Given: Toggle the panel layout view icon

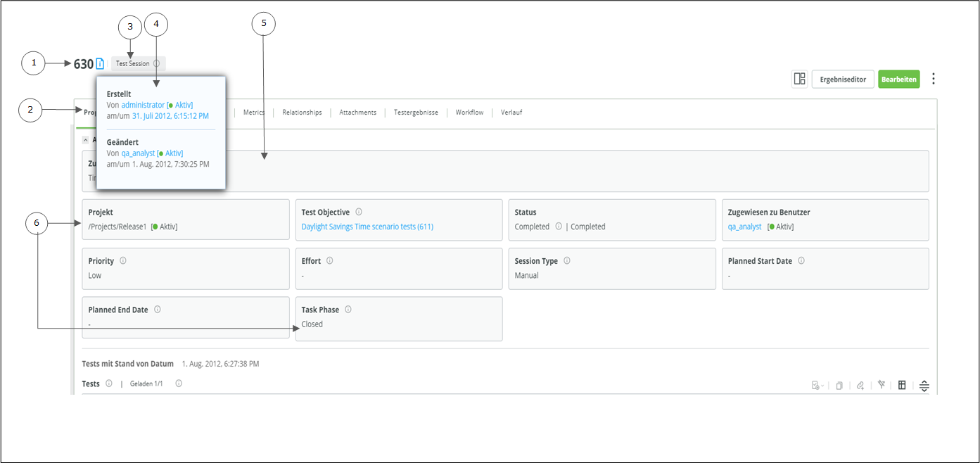Looking at the screenshot, I should (x=799, y=79).
